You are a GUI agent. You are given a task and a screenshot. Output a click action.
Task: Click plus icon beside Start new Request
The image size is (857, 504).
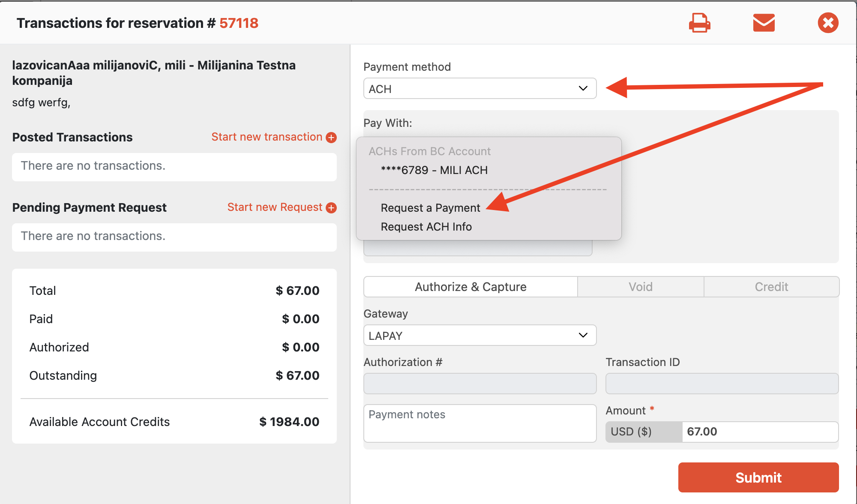(331, 208)
